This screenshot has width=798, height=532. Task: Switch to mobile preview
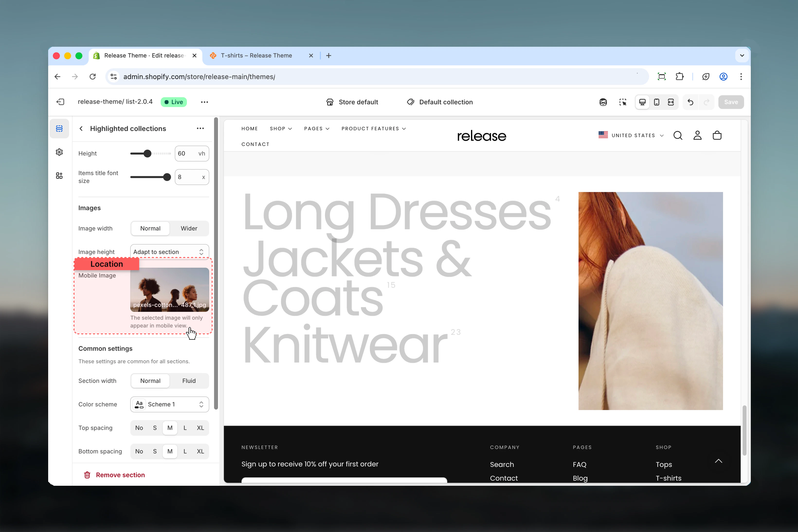click(x=657, y=102)
